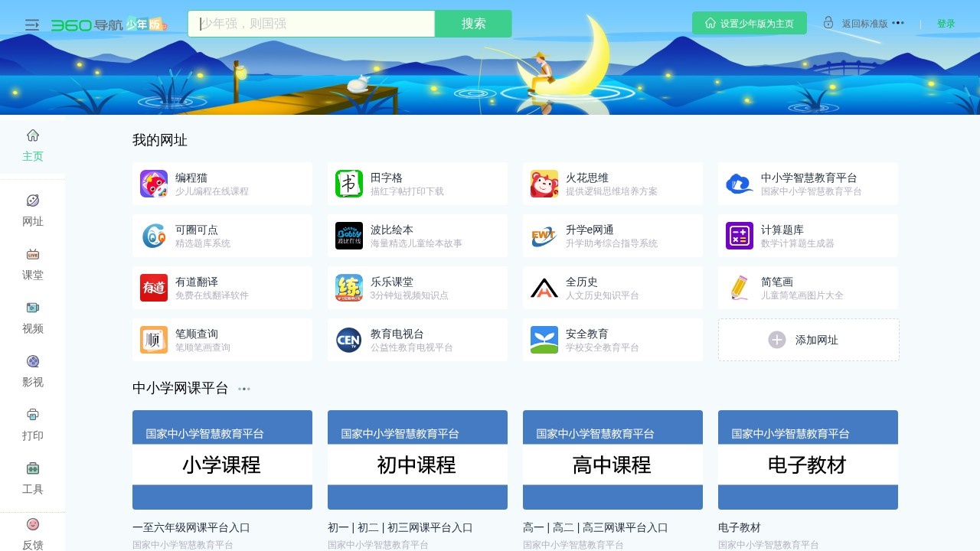Open the 乐乐课堂 icon

click(349, 288)
